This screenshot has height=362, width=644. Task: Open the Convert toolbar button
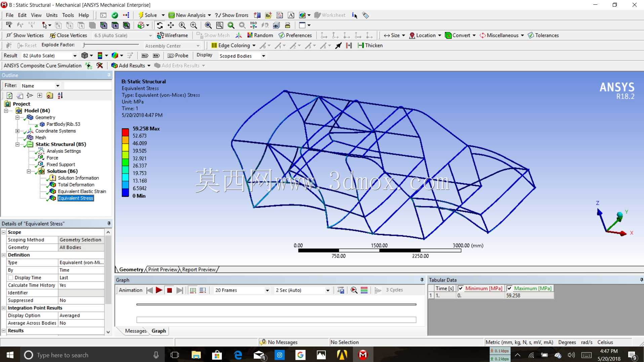[x=460, y=35]
